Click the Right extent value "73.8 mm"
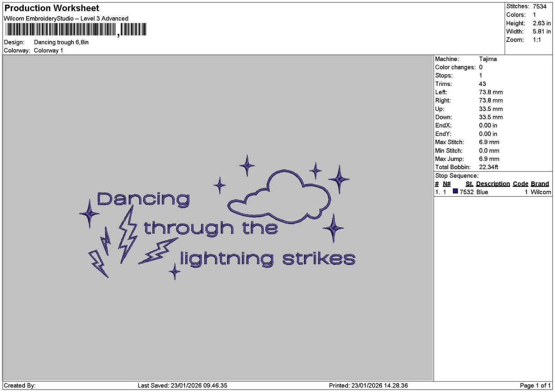 click(491, 100)
